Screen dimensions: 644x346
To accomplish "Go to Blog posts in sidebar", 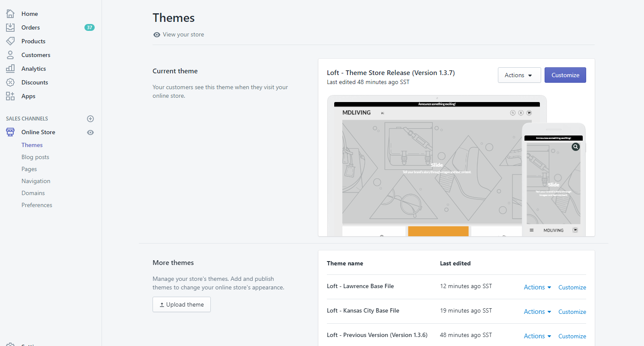I will [x=35, y=157].
